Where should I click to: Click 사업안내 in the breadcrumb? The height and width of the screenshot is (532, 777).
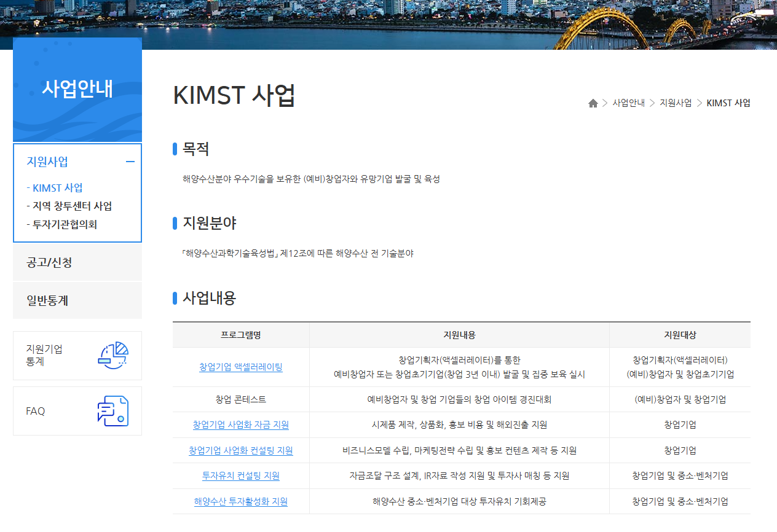[628, 103]
